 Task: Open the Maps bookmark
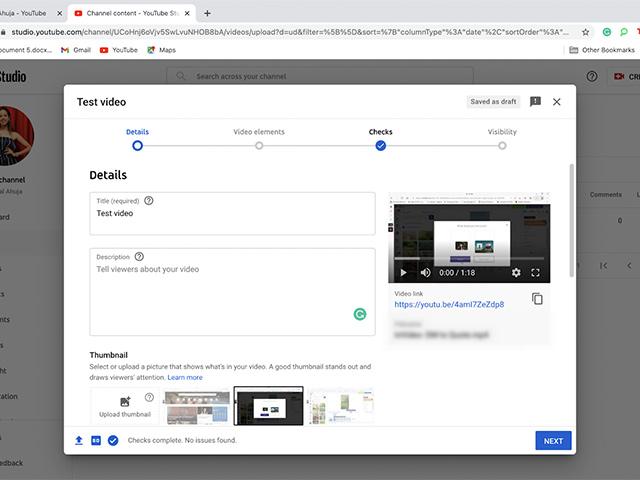point(162,50)
